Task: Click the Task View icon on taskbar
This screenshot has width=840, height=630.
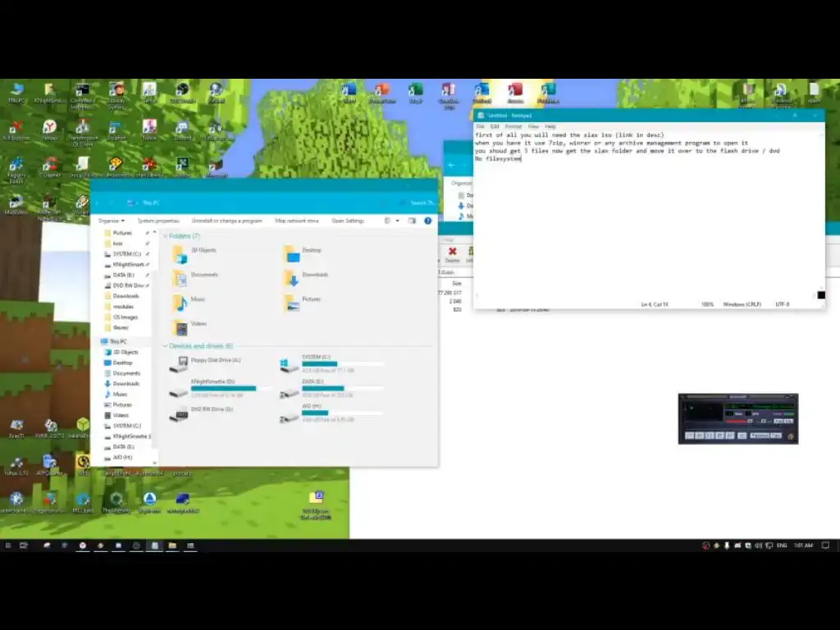Action: [x=24, y=546]
